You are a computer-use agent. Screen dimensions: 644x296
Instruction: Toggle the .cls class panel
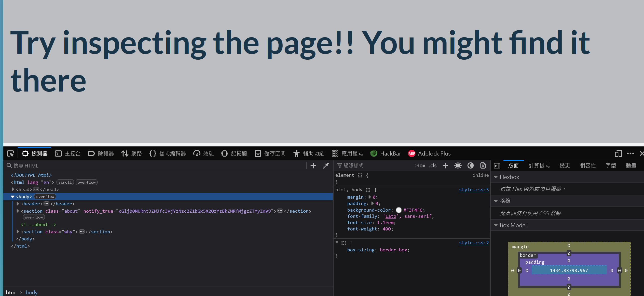(433, 165)
